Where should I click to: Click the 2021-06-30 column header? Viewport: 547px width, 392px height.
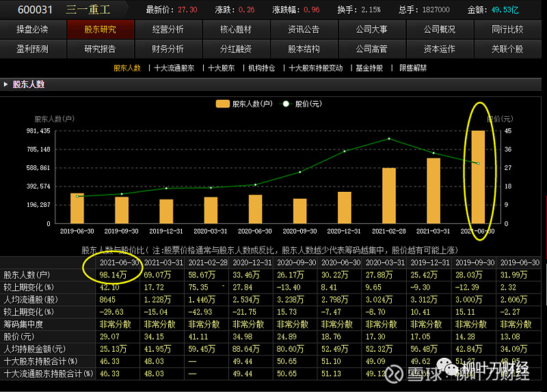[x=119, y=262]
